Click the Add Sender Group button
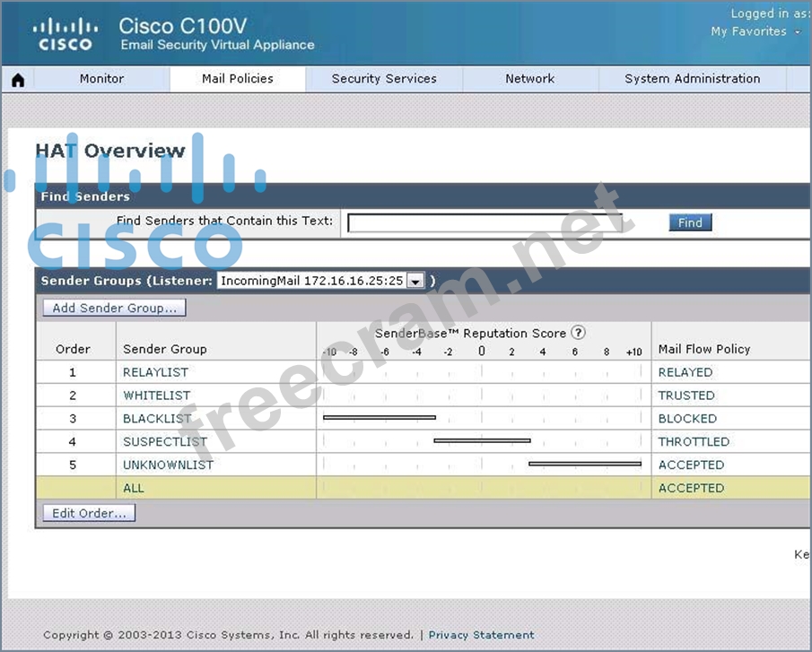 [114, 308]
